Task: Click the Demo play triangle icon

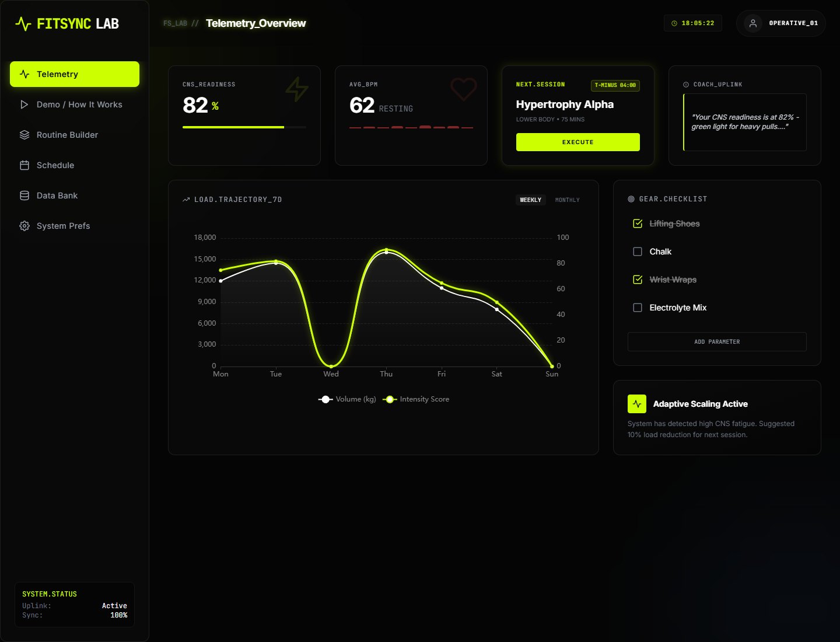Action: pyautogui.click(x=24, y=104)
